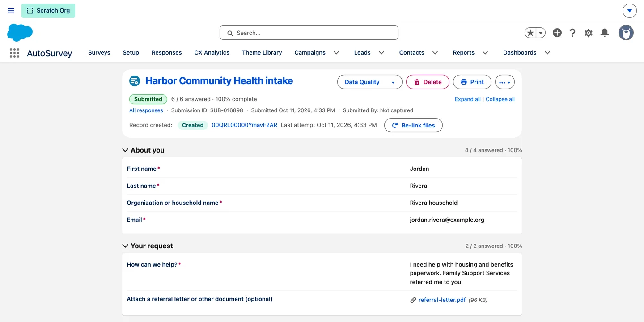Select the Theme Library tab

point(262,53)
